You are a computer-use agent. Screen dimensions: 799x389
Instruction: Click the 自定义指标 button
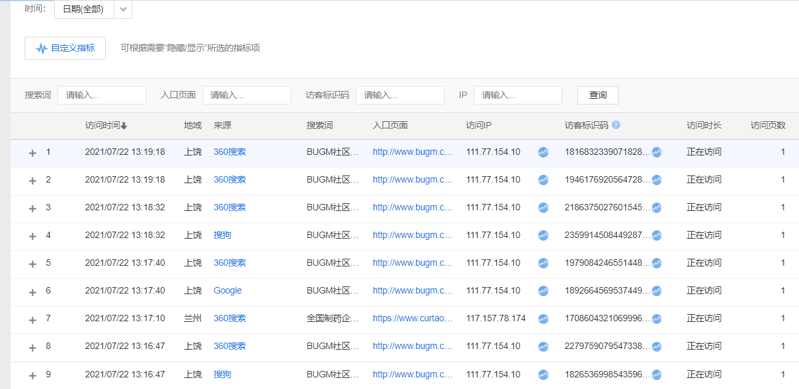[65, 48]
